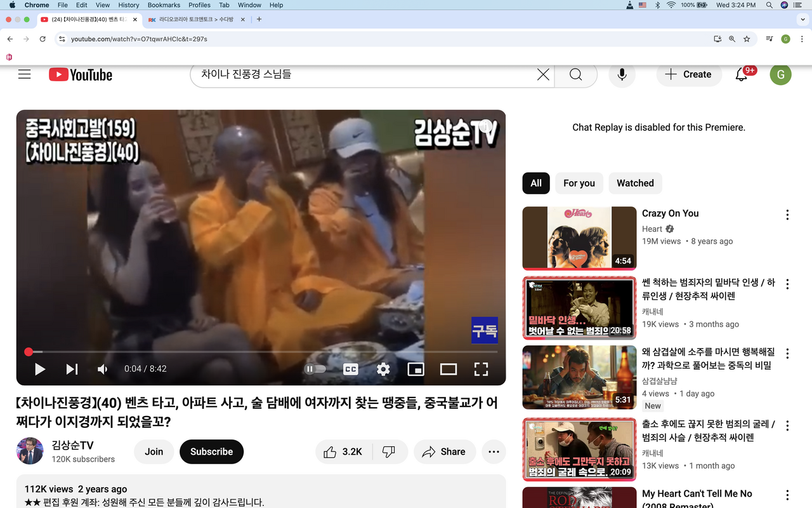812x508 pixels.
Task: Seek on the video progress bar
Action: tap(261, 352)
